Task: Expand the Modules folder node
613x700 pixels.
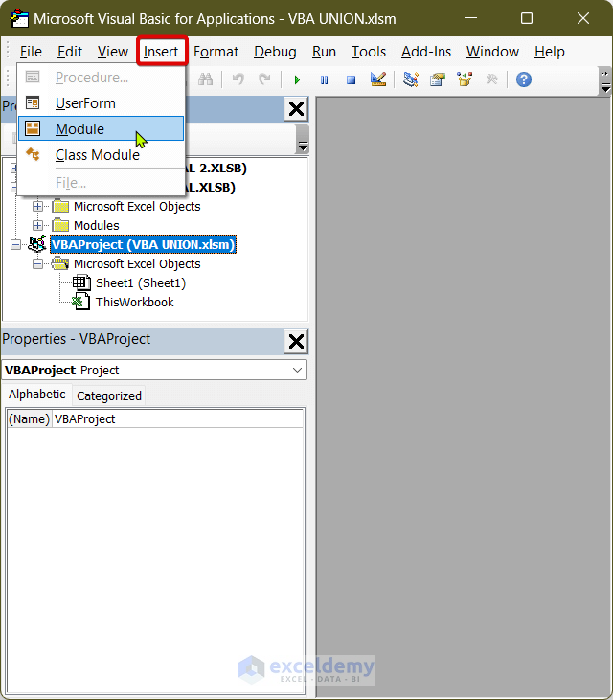Action: click(x=38, y=225)
